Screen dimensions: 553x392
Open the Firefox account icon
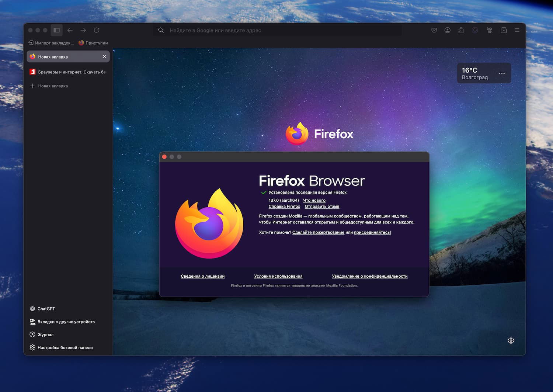pos(448,30)
